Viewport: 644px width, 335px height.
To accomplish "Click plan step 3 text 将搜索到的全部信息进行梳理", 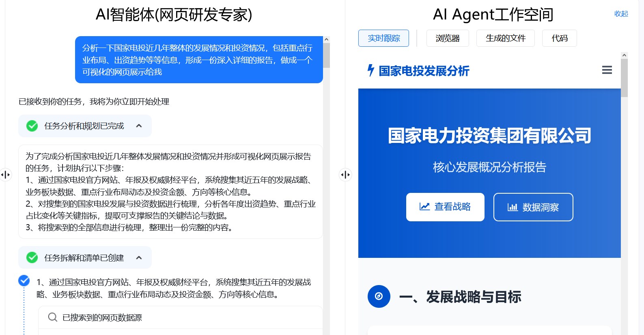I will click(x=130, y=227).
